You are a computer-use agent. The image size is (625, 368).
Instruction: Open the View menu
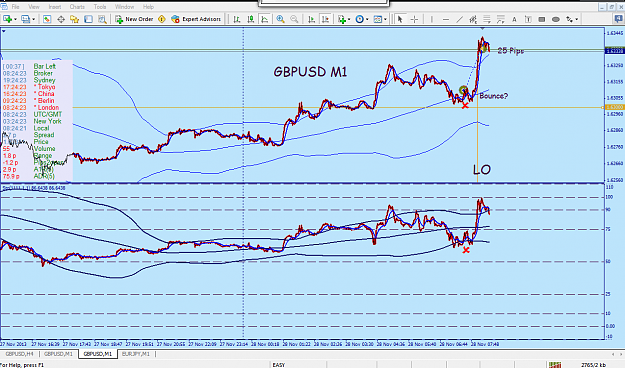click(x=33, y=7)
